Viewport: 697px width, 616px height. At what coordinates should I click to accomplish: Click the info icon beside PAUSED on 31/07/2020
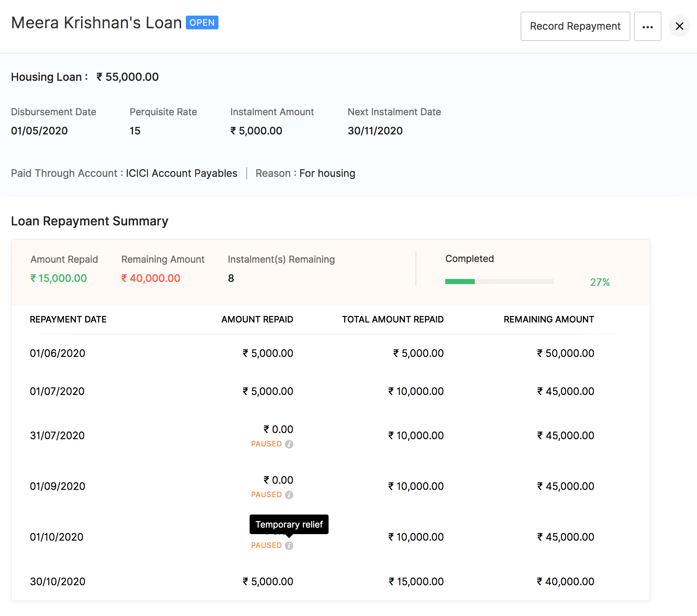(x=289, y=444)
